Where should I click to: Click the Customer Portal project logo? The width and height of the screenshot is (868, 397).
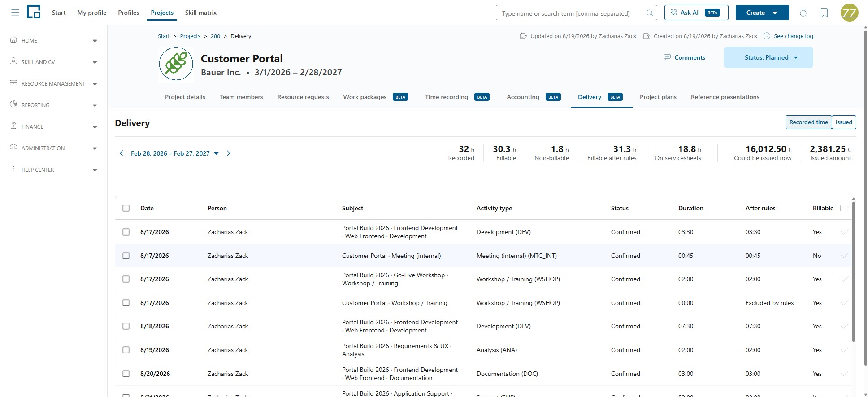click(176, 65)
